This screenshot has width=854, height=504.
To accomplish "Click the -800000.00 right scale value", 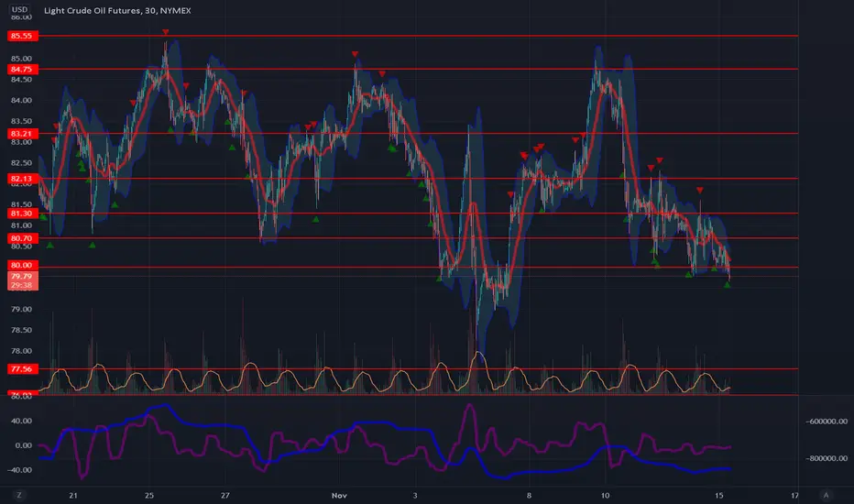I will tap(827, 458).
